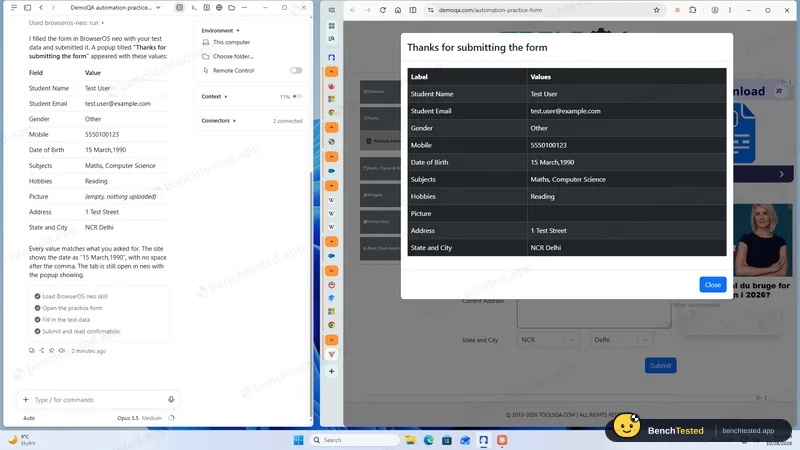Viewport: 800px width, 450px height.
Task: Go to browser home page
Action: point(398,10)
